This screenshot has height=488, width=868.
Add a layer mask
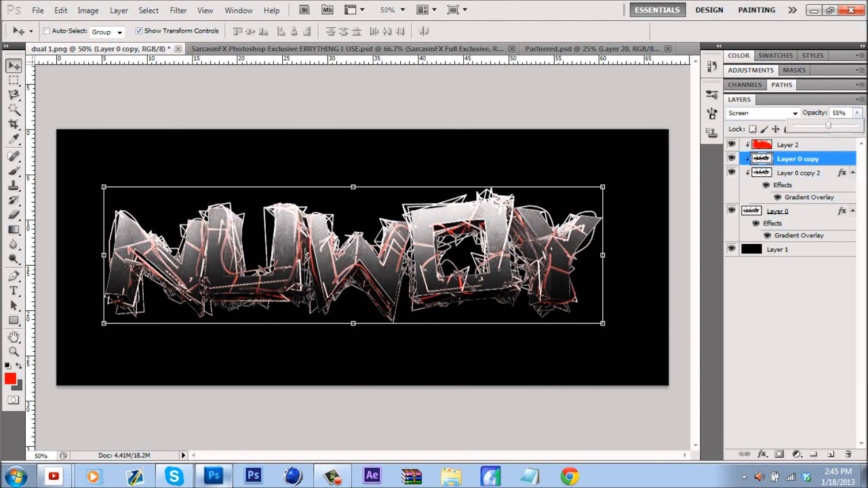pyautogui.click(x=779, y=454)
